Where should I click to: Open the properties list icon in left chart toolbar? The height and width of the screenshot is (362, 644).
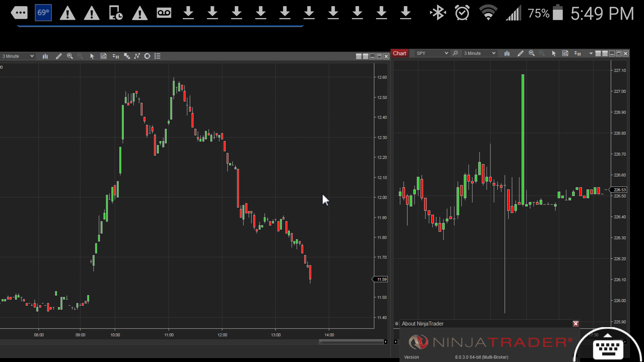coord(157,56)
